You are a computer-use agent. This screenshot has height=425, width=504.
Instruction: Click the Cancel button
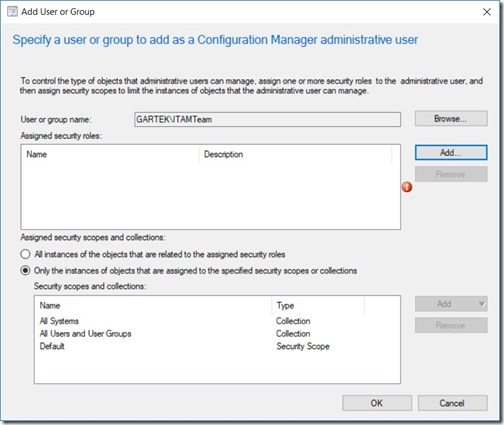(x=452, y=403)
